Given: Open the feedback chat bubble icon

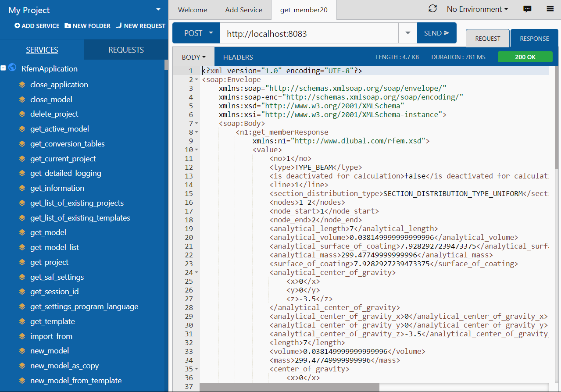Looking at the screenshot, I should pos(527,9).
